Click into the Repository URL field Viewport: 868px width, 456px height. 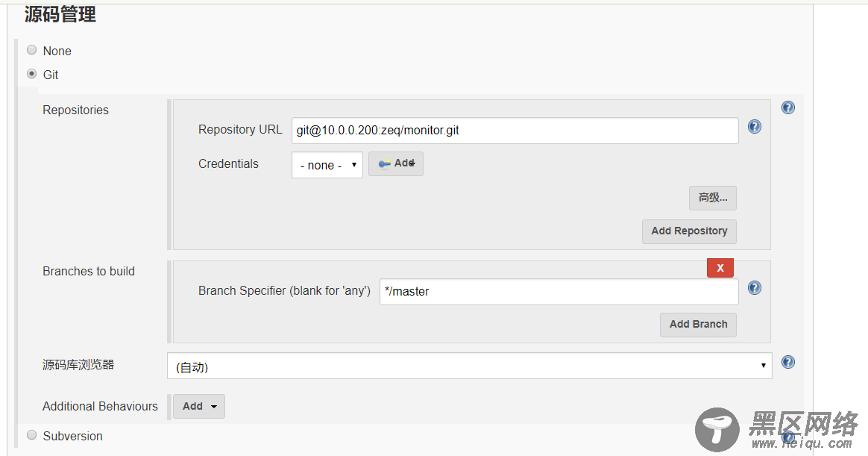pos(515,130)
